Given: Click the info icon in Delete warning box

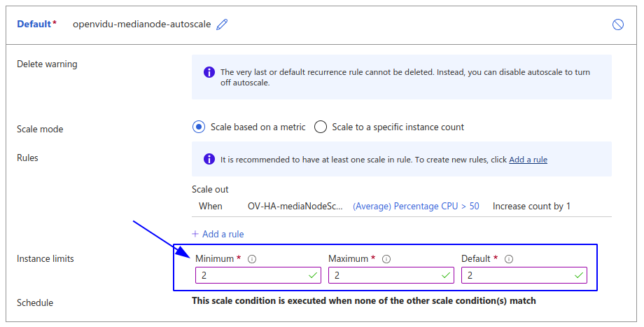Looking at the screenshot, I should pos(209,72).
